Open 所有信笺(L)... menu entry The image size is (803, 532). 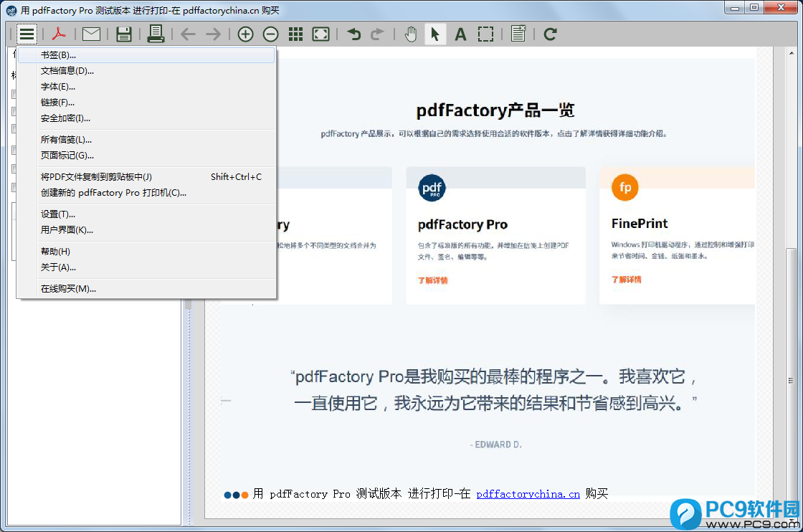point(146,140)
